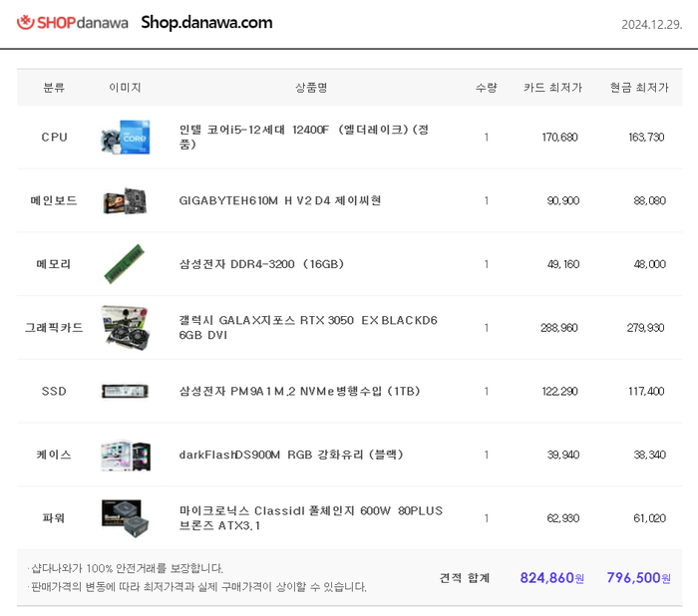The width and height of the screenshot is (698, 616).
Task: Open the GALAX RTX 3050 EX BLACK product name
Action: [x=308, y=328]
